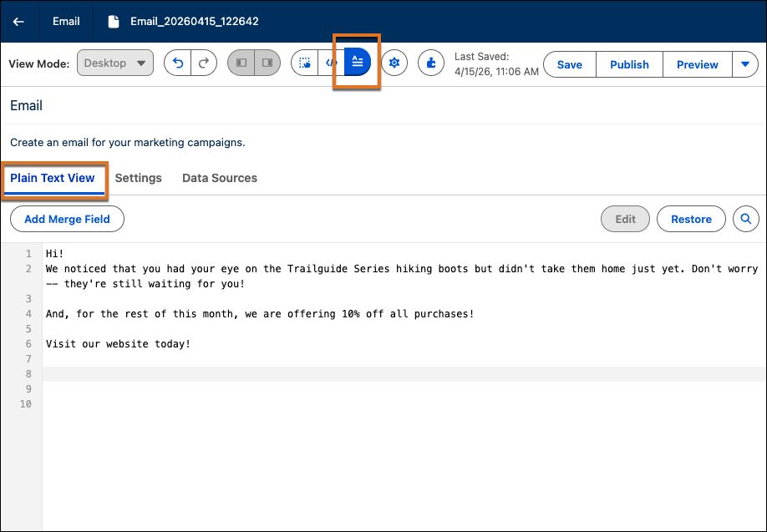767x532 pixels.
Task: Switch to HTML code view
Action: click(x=331, y=63)
